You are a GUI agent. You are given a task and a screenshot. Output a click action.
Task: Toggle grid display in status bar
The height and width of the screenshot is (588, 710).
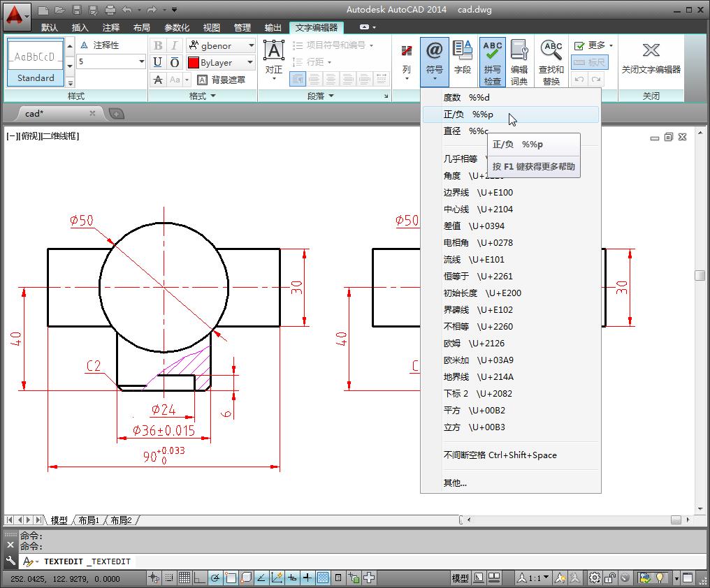point(183,578)
